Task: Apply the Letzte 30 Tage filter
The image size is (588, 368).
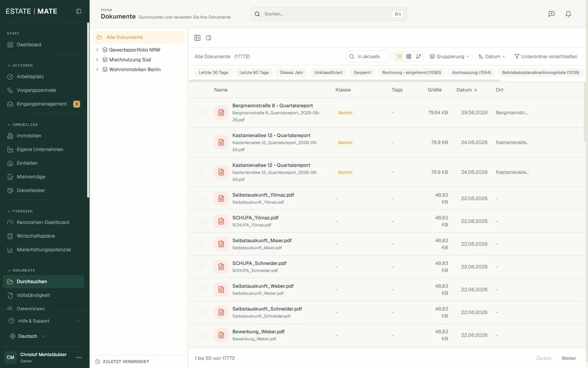Action: 213,72
